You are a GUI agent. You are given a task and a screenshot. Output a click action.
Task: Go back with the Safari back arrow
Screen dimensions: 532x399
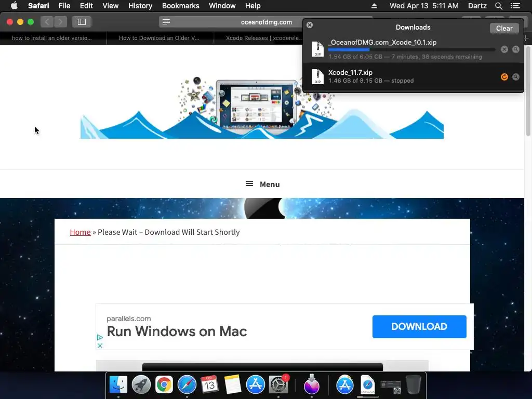point(47,22)
